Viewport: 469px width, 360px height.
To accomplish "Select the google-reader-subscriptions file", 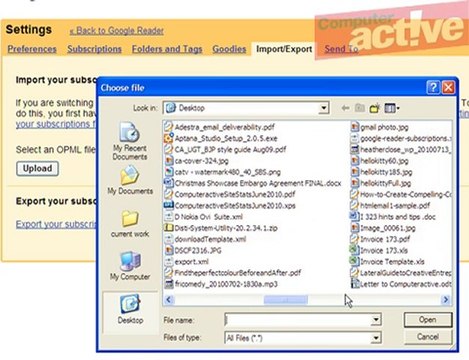I will pyautogui.click(x=401, y=138).
